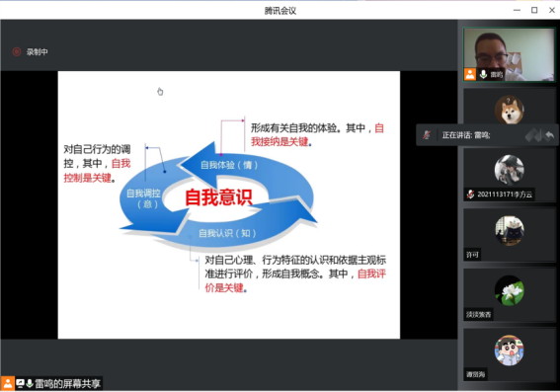Click orange host icon in bottom-left corner
This screenshot has height=392, width=560.
point(8,383)
